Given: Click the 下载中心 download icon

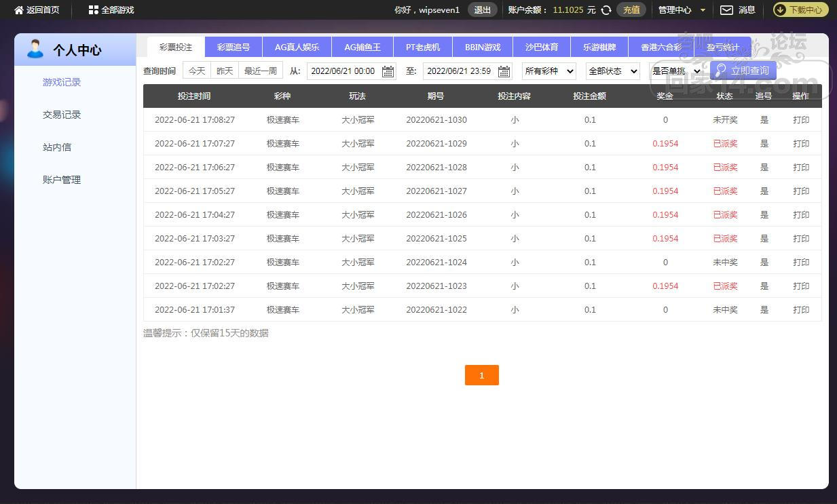Looking at the screenshot, I should click(780, 10).
